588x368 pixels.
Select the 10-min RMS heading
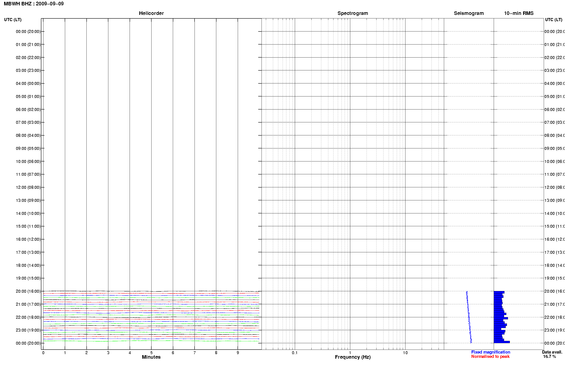coord(519,13)
